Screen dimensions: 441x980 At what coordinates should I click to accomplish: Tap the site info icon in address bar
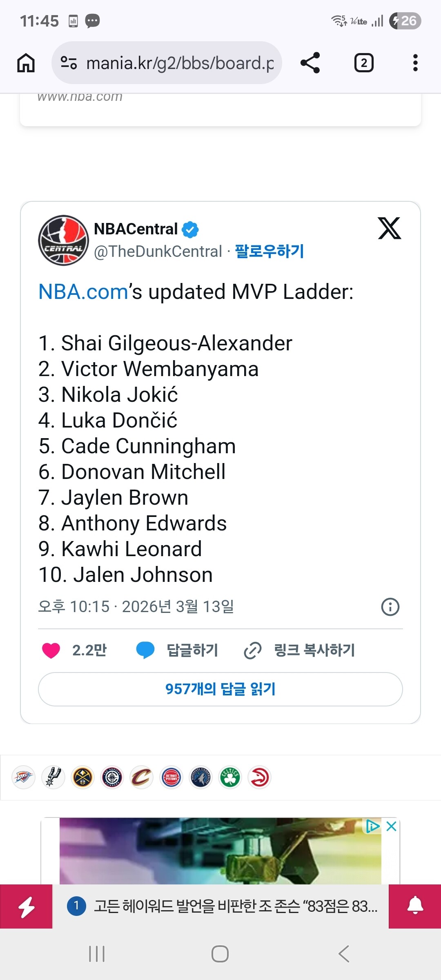[69, 63]
